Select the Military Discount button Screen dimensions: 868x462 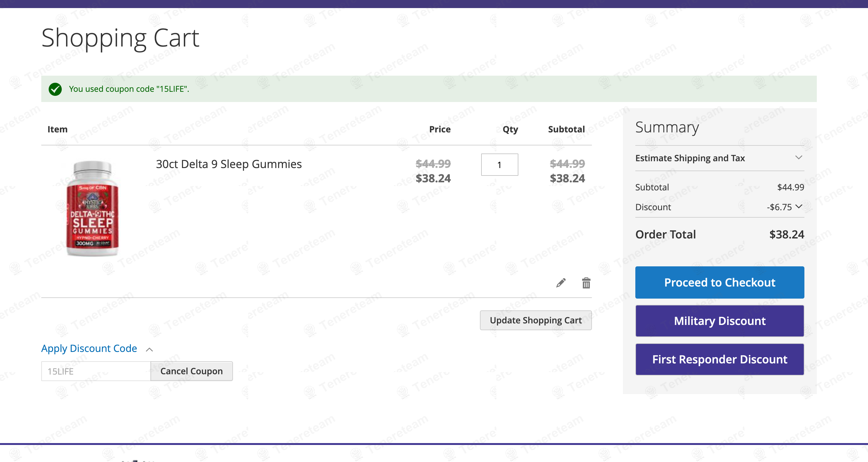pos(719,321)
